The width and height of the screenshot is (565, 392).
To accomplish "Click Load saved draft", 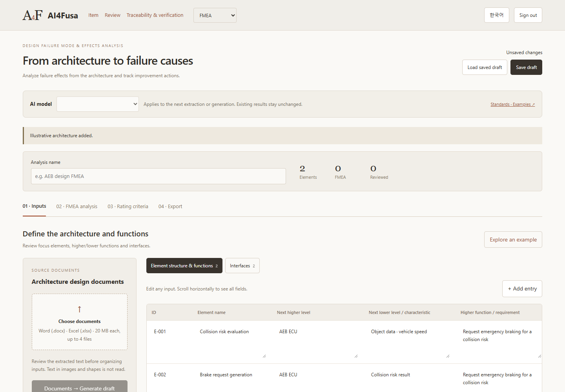I will (485, 67).
